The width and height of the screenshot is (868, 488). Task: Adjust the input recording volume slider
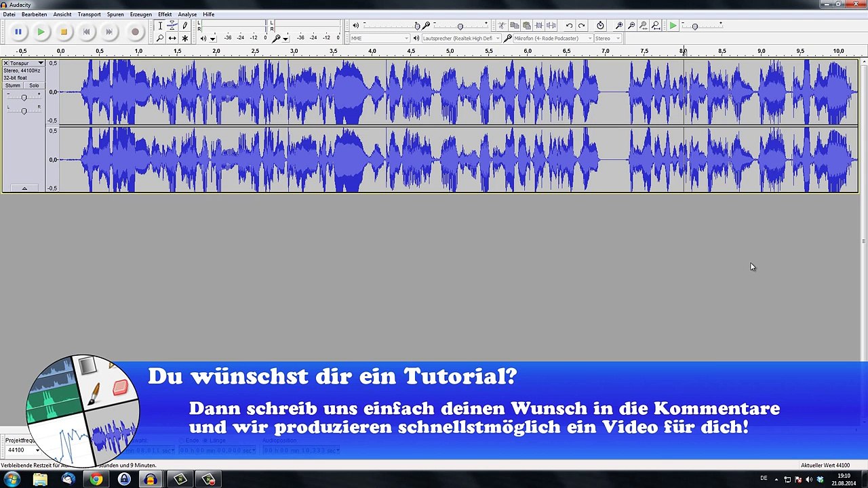(460, 26)
